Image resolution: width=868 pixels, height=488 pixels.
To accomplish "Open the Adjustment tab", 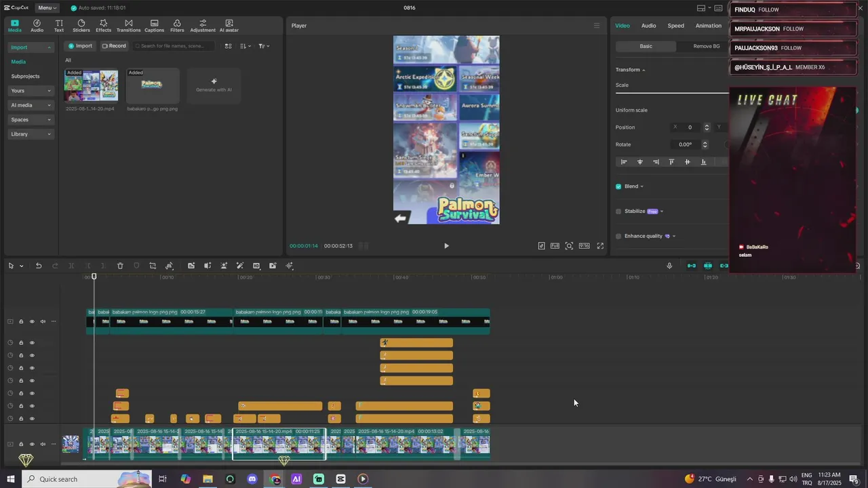I will (x=203, y=26).
